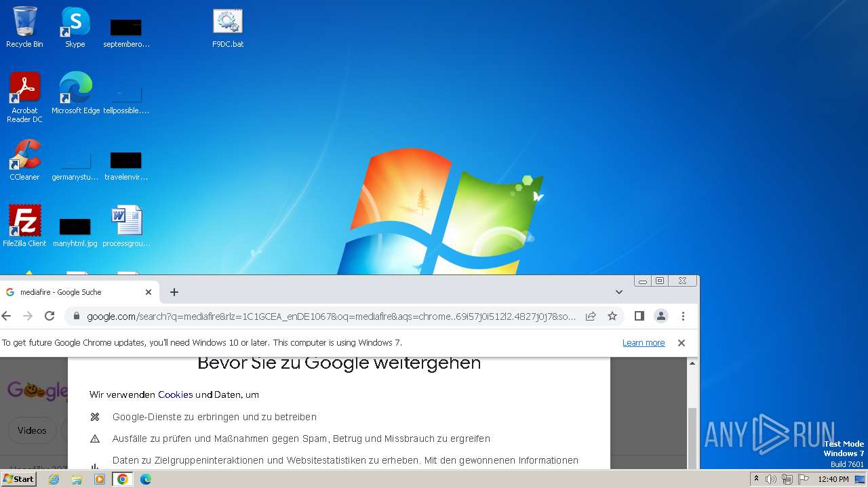Click the page vertical scrollbar thumb

[692, 437]
